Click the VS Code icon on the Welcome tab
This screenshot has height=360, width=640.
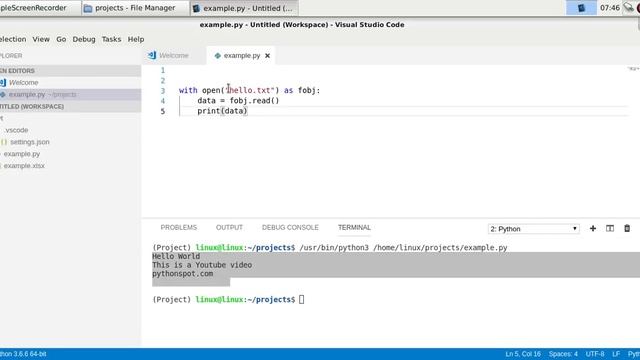[x=152, y=55]
